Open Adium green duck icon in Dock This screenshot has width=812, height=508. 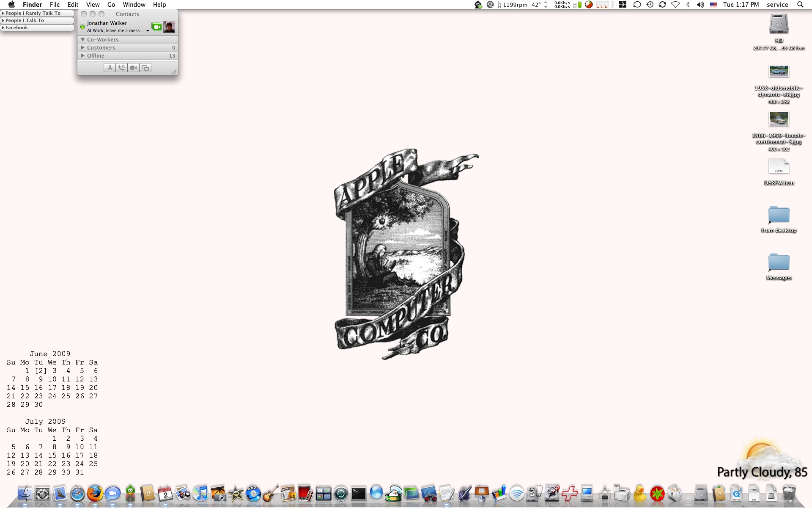130,494
